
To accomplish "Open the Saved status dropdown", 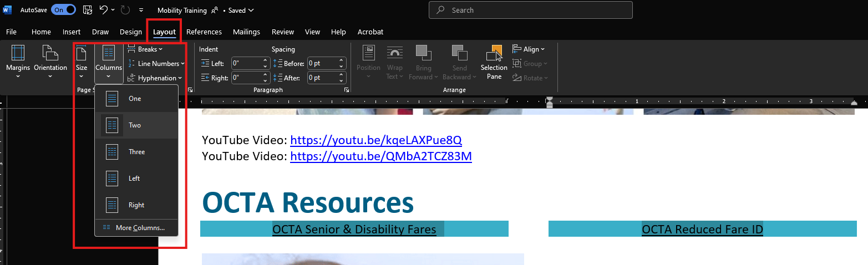I will [x=241, y=10].
